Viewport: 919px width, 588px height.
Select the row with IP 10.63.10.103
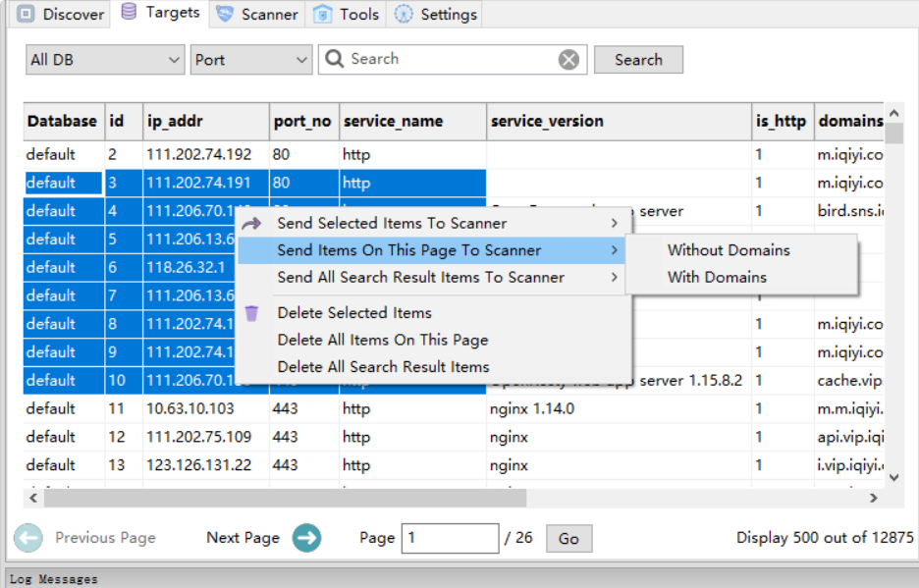point(454,408)
